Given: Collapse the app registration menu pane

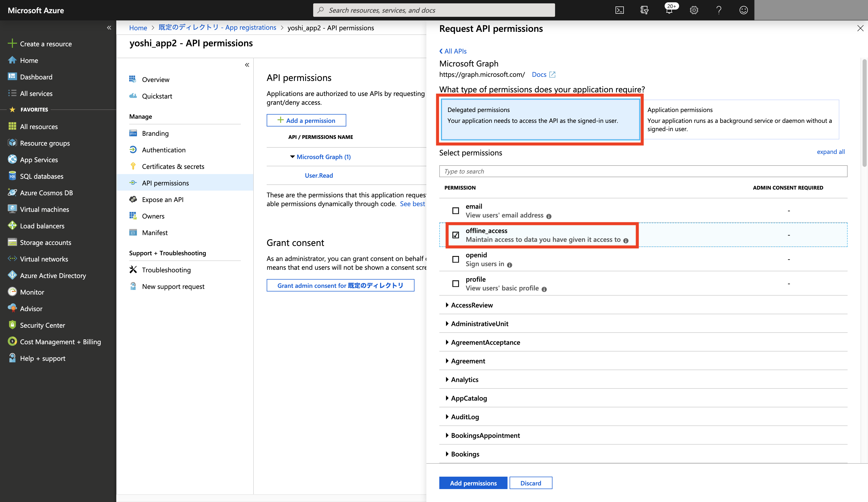Looking at the screenshot, I should click(x=247, y=65).
